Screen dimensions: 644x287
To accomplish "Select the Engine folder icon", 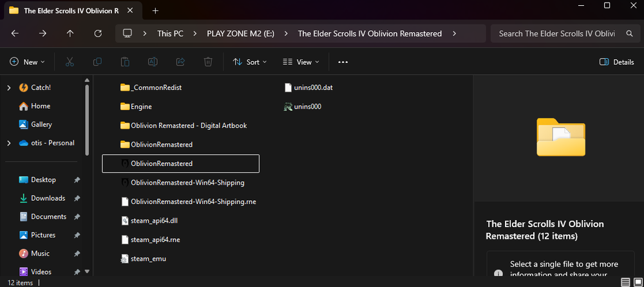I will tap(126, 107).
